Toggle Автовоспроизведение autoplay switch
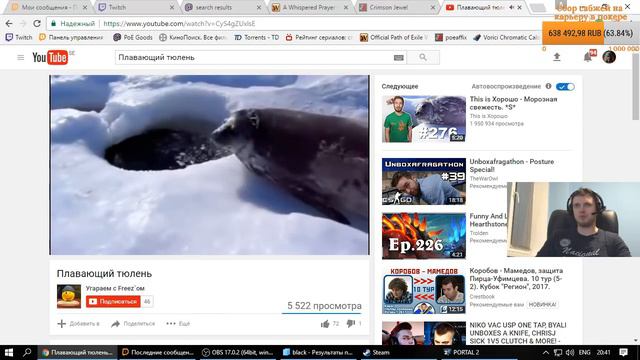Image resolution: width=640 pixels, height=360 pixels. [565, 87]
